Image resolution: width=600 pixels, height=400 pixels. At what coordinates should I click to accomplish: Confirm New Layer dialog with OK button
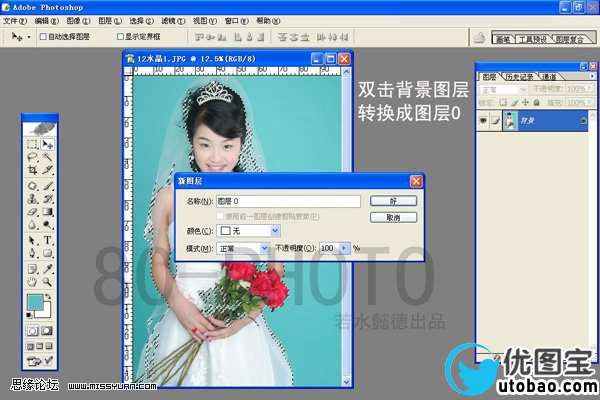click(x=393, y=201)
